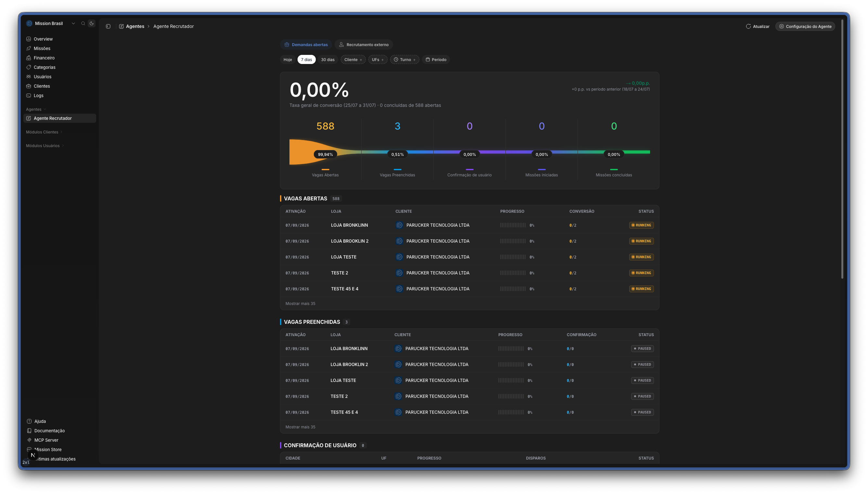This screenshot has width=868, height=494.
Task: Click the Atualizar refresh button
Action: point(758,26)
